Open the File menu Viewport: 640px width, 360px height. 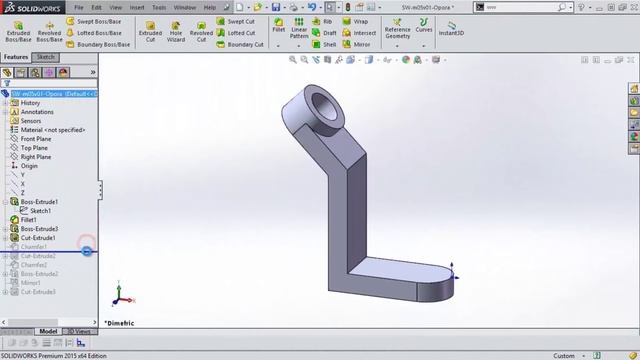tap(79, 7)
